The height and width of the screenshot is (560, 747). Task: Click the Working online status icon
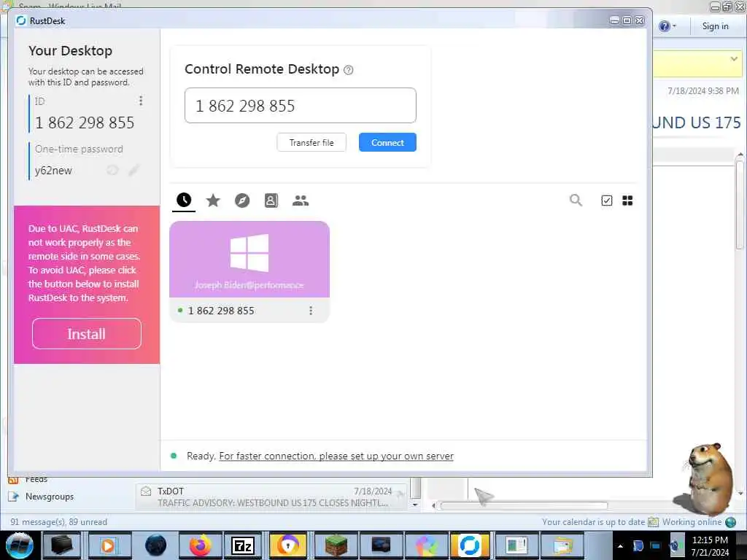(730, 522)
